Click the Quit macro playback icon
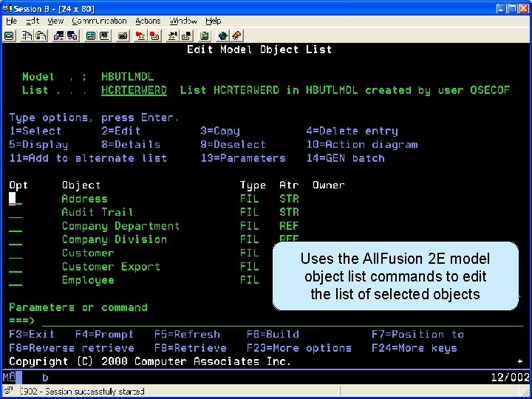 pyautogui.click(x=186, y=35)
